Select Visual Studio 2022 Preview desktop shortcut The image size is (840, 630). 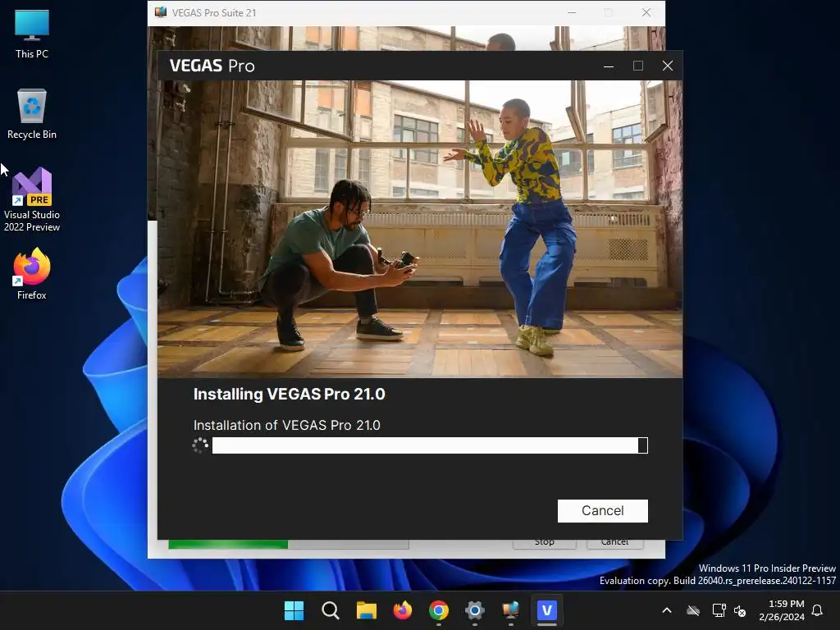(32, 200)
